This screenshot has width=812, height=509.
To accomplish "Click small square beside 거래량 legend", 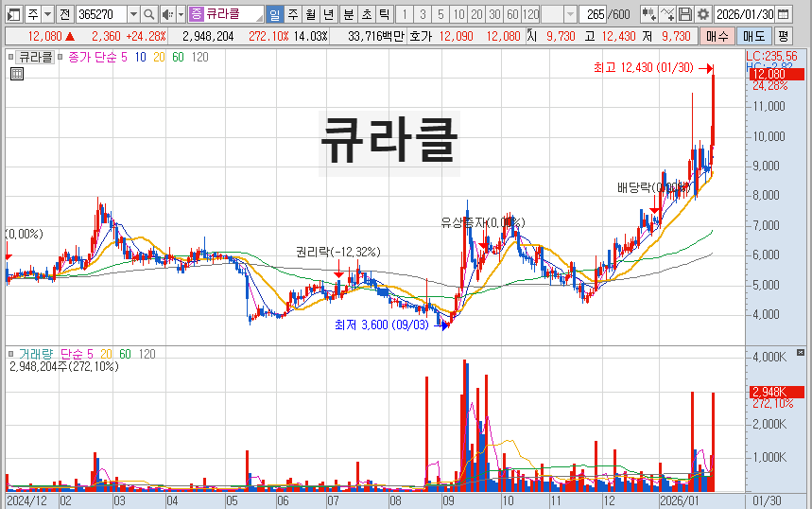I will point(11,354).
